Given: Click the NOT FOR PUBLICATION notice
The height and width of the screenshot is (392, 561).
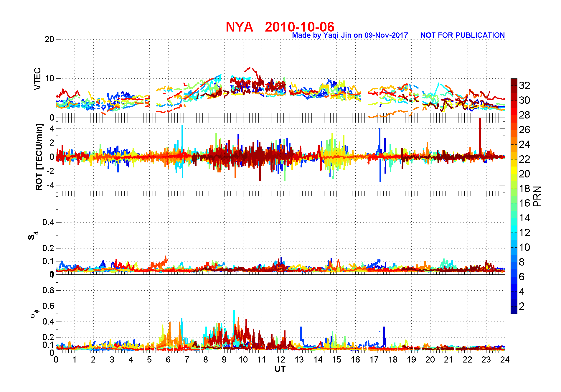Looking at the screenshot, I should tap(463, 35).
